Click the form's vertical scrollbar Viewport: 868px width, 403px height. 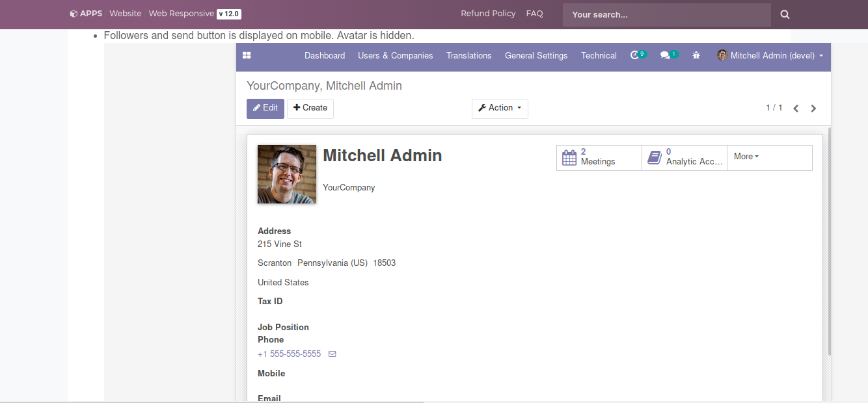[830, 242]
